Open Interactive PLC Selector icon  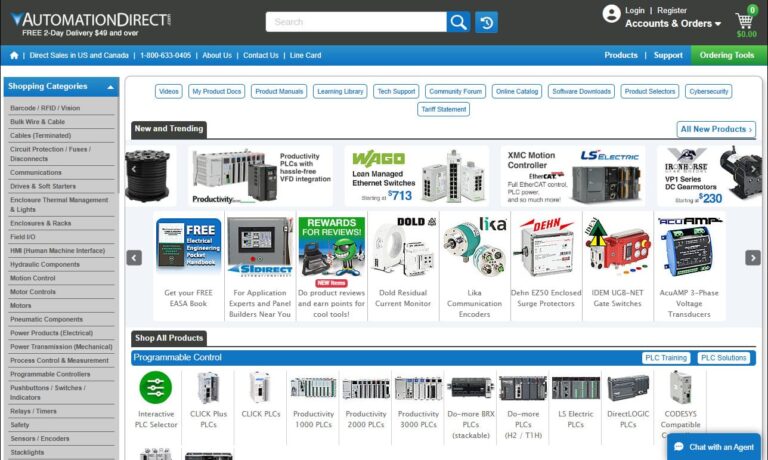coord(156,387)
